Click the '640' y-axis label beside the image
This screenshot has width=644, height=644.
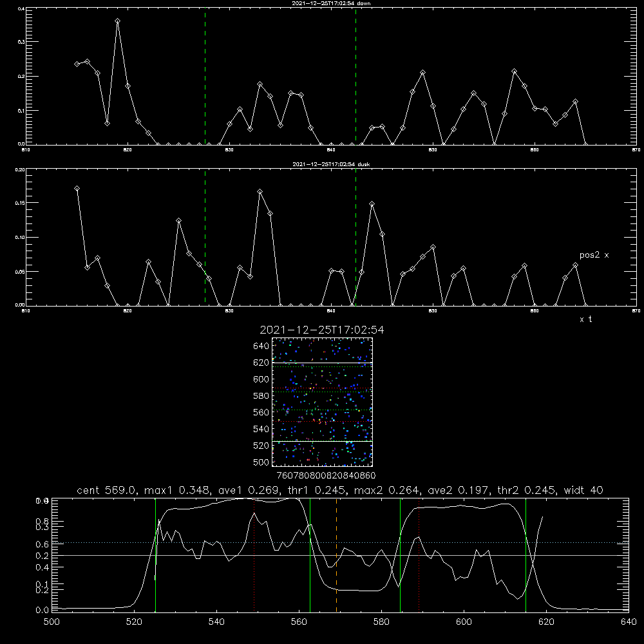(261, 346)
